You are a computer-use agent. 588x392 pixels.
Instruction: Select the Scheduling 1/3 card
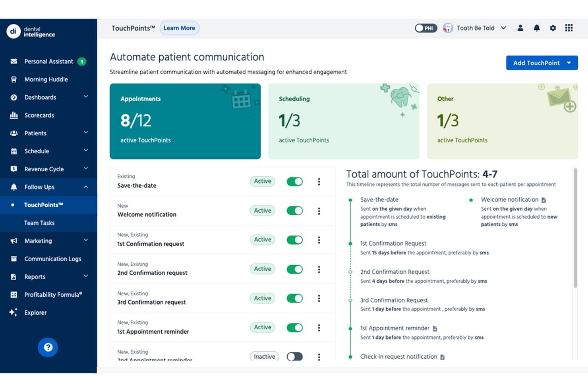click(344, 121)
